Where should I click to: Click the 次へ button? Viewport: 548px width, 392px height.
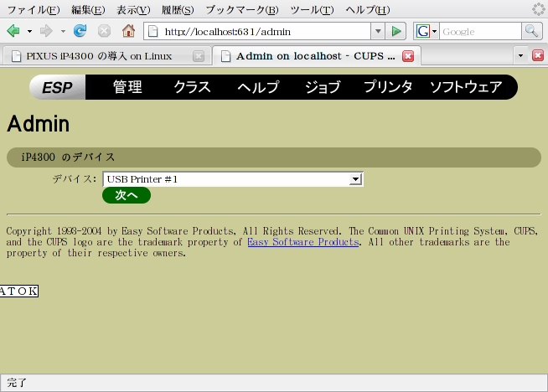tap(127, 195)
